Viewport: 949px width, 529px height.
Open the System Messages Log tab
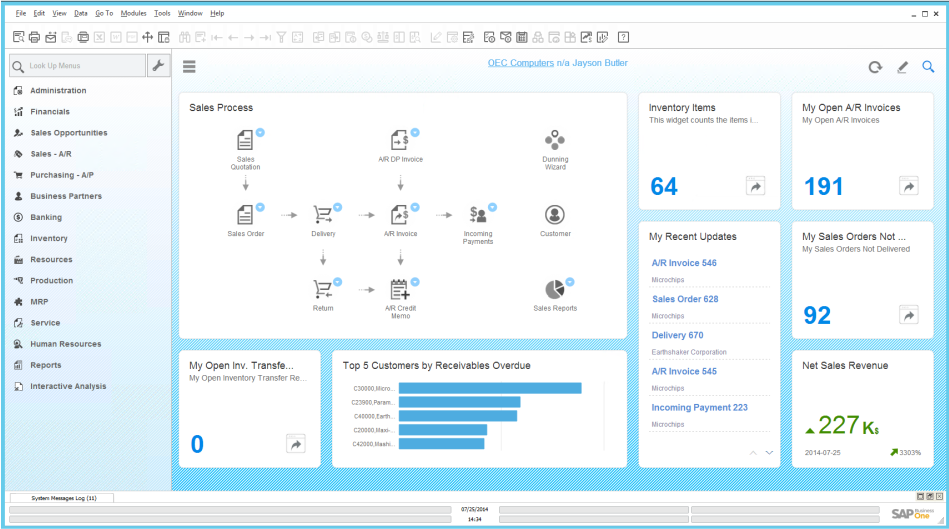tap(62, 498)
